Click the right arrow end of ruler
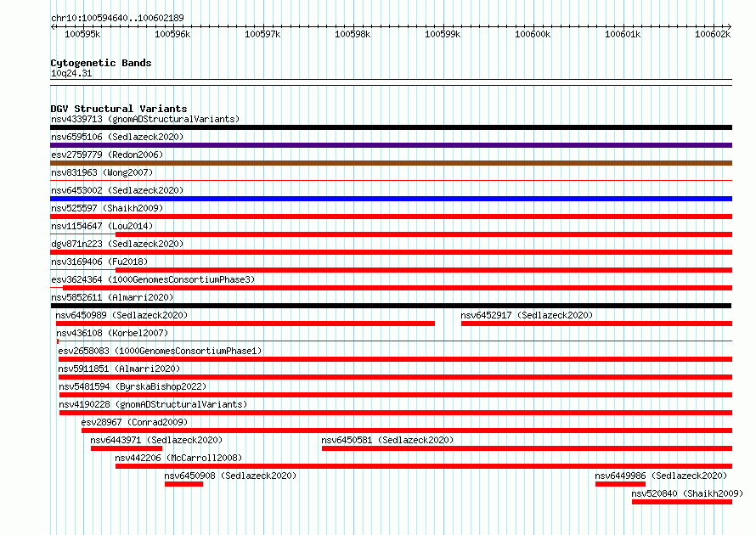 pyautogui.click(x=730, y=27)
